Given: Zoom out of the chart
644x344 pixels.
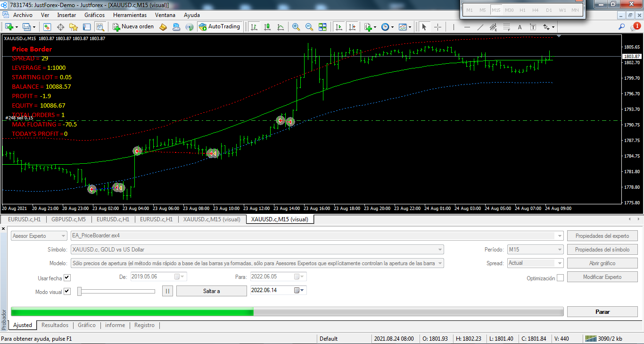Looking at the screenshot, I should 309,27.
